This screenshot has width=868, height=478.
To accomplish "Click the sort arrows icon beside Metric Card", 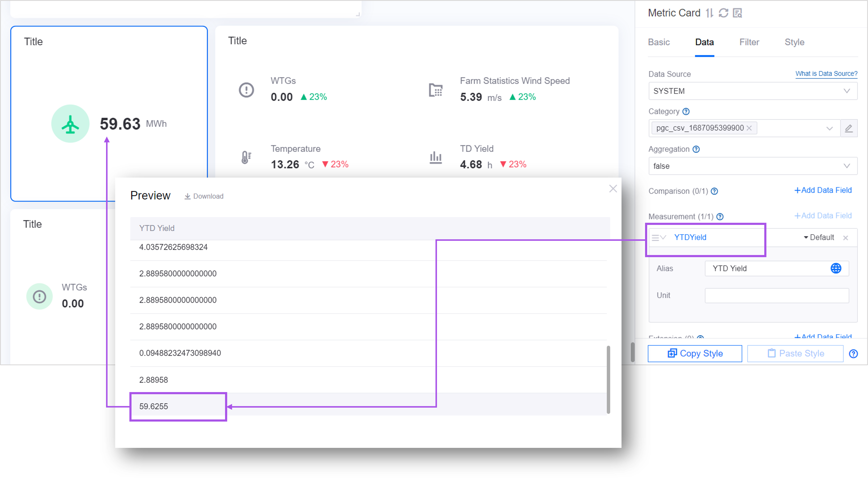I will [x=710, y=13].
